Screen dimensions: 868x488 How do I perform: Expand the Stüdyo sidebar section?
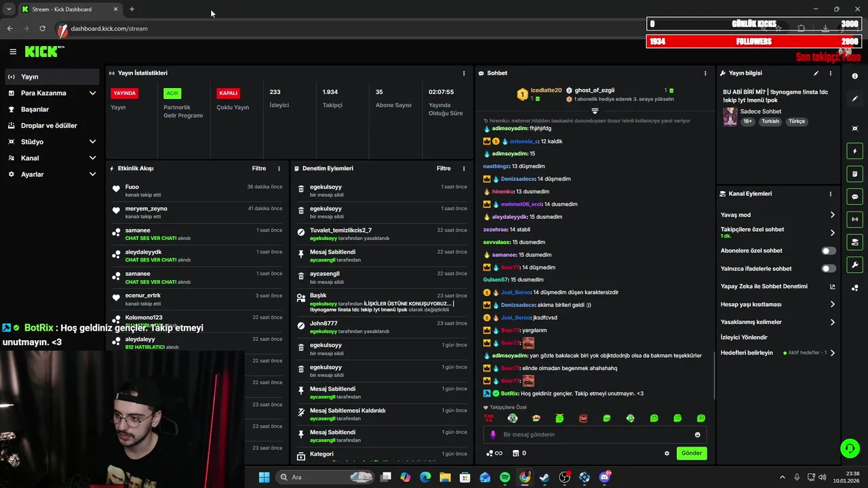coord(52,142)
